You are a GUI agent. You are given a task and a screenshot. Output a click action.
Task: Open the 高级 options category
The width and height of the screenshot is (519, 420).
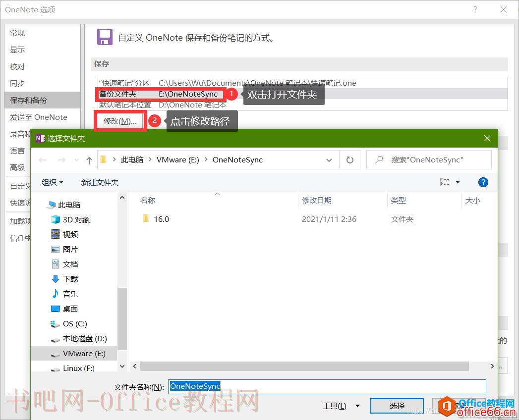point(17,168)
